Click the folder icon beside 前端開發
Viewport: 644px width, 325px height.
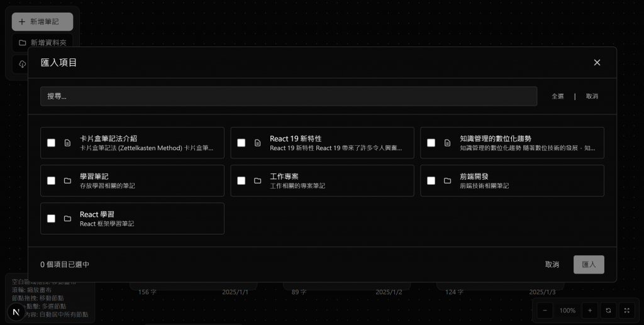[x=447, y=180]
